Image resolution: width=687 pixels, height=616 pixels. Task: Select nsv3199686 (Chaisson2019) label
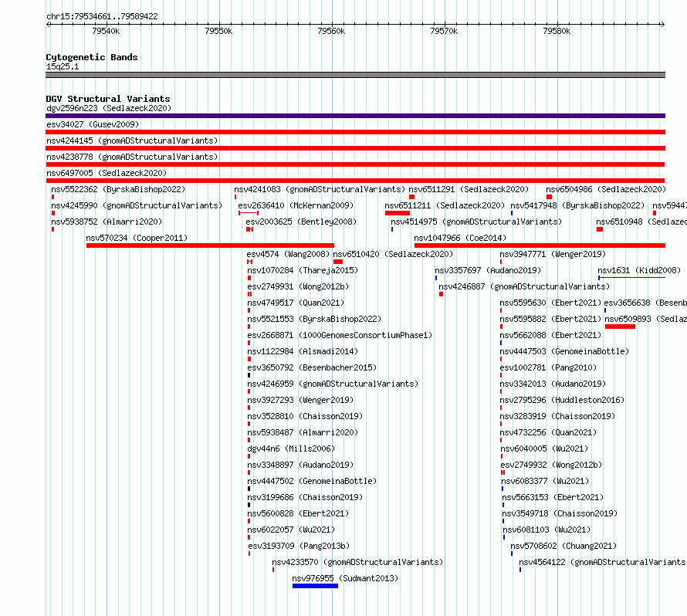pyautogui.click(x=305, y=497)
